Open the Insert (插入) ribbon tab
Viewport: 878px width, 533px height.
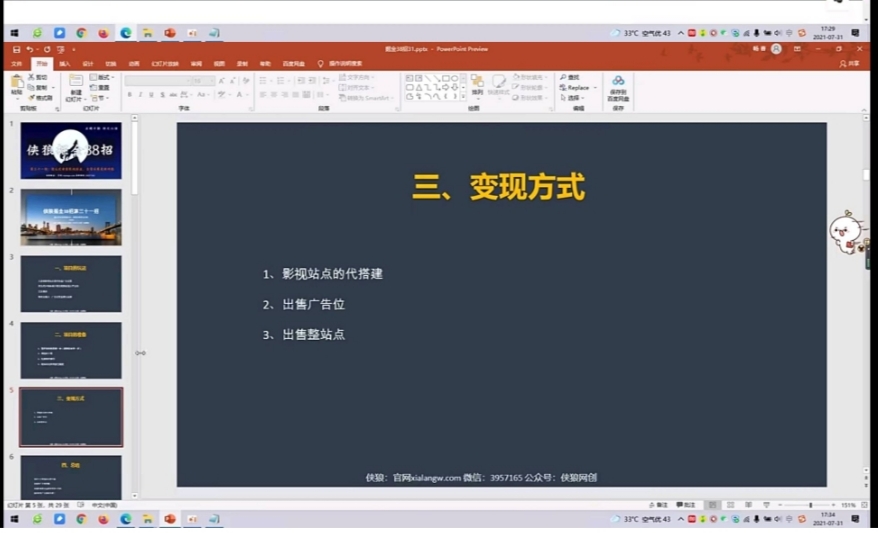(64, 63)
